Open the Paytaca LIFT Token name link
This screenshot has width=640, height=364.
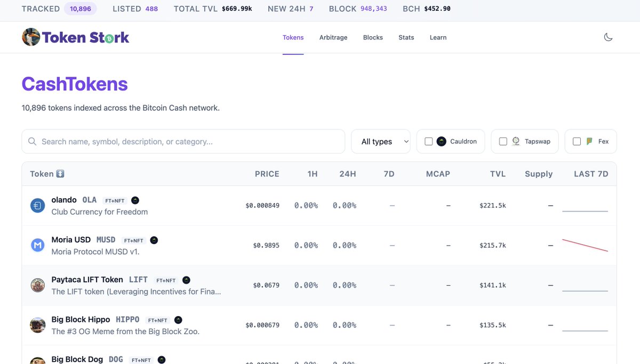(87, 279)
